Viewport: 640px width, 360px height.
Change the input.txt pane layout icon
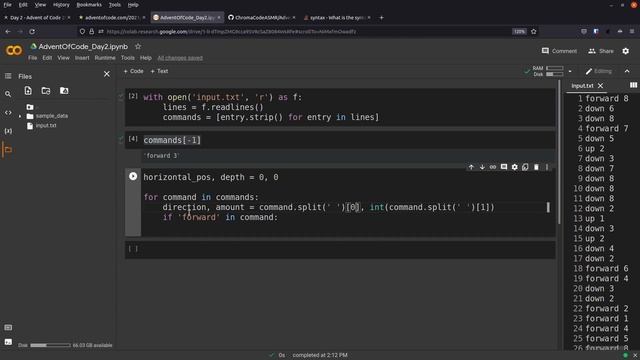pos(633,85)
